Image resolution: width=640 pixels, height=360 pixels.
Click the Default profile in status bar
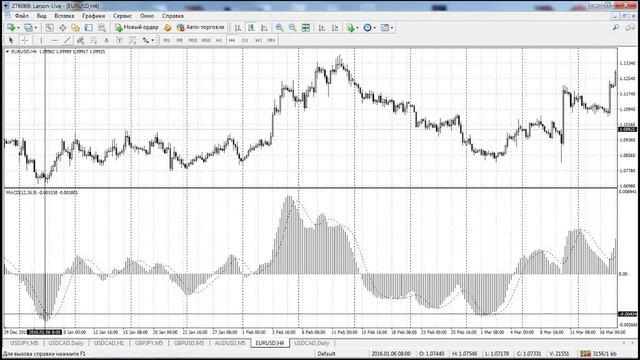[326, 353]
